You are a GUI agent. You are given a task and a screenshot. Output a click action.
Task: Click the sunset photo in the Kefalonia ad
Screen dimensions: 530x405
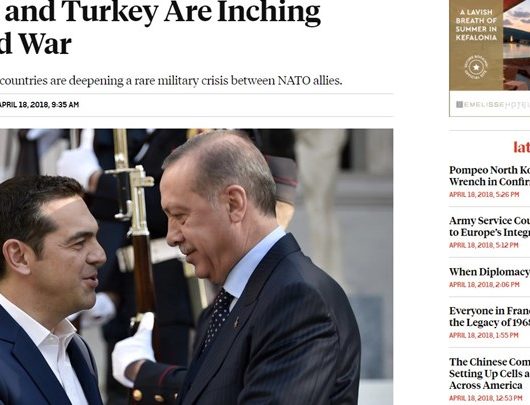[516, 45]
